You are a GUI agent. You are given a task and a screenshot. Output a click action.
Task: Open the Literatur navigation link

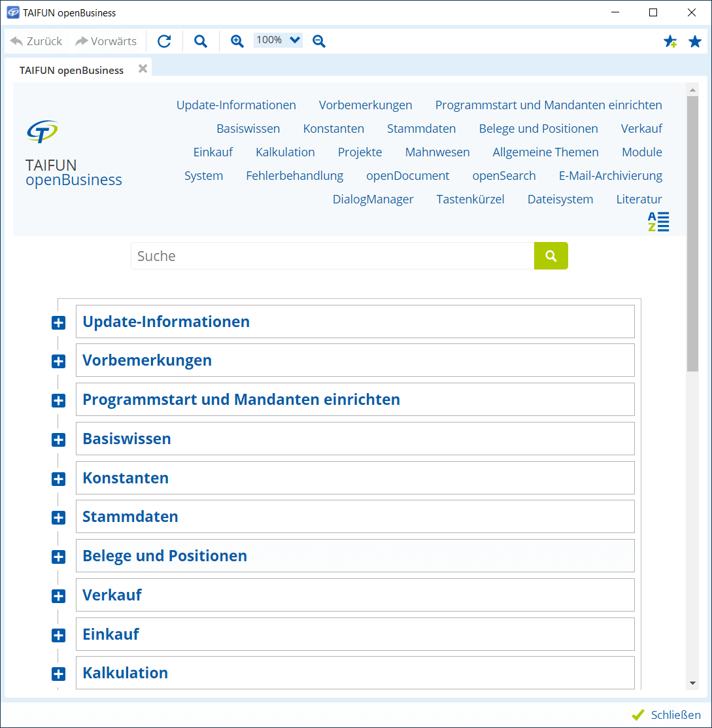coord(639,199)
